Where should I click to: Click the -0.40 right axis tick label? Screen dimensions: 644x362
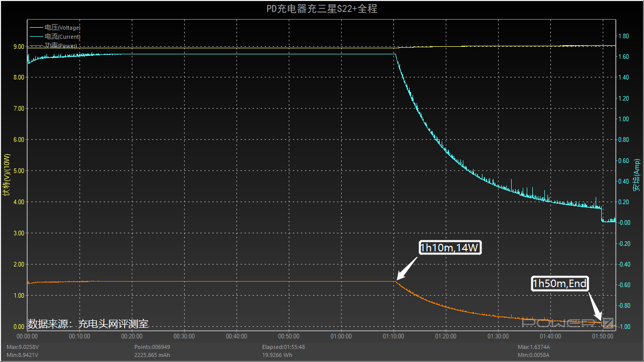[624, 264]
